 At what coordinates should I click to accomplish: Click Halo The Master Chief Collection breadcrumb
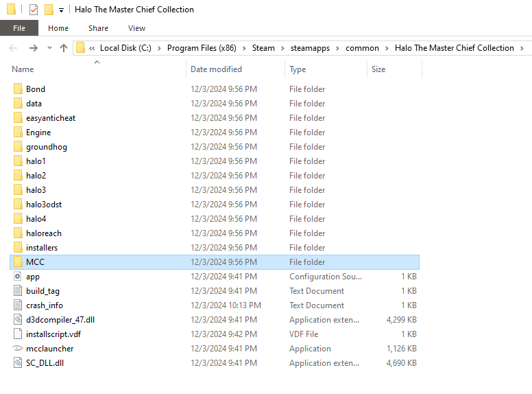455,48
